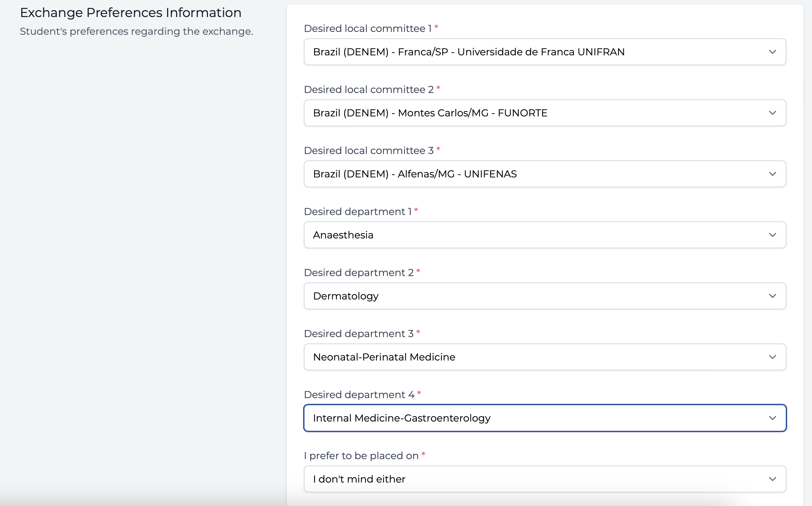Click the 'Desired department 3' label
Viewport: 812px width, 506px height.
(x=359, y=334)
